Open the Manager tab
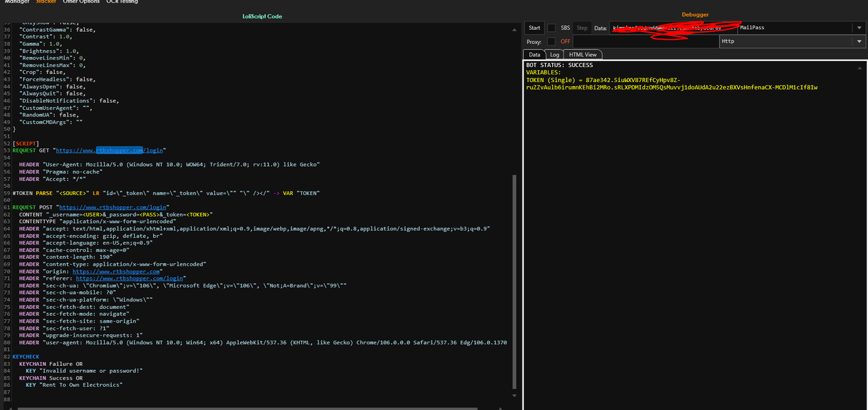Viewport: 868px width, 410px height. tap(17, 2)
